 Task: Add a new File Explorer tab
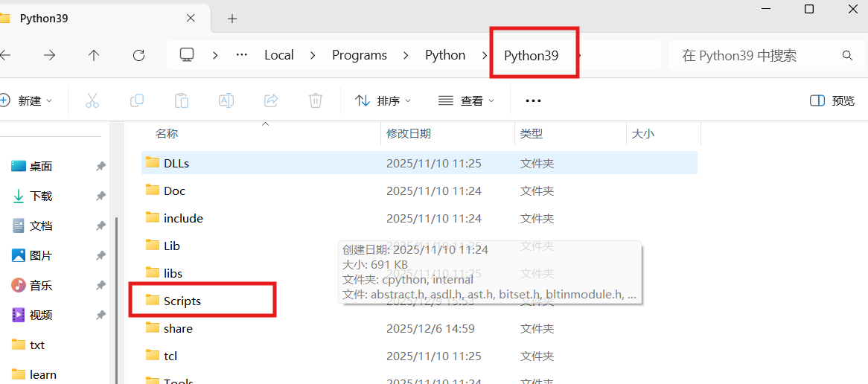pyautogui.click(x=232, y=19)
